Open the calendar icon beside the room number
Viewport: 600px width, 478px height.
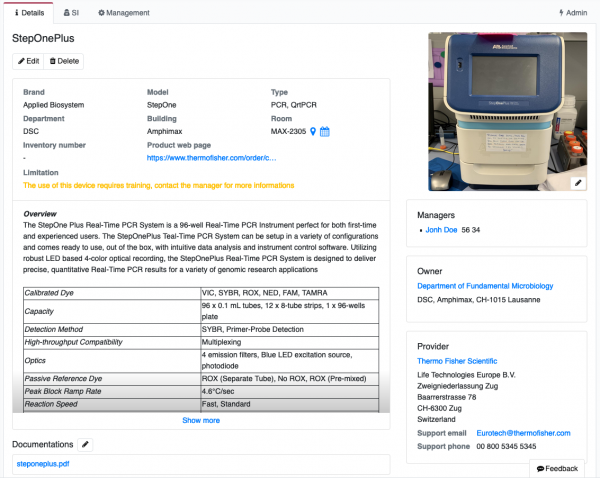pyautogui.click(x=325, y=131)
